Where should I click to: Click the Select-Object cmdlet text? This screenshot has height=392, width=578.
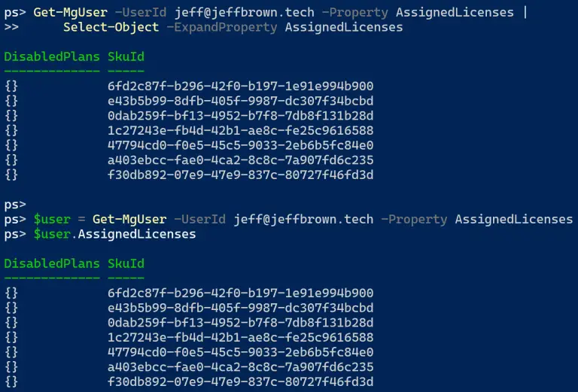111,27
